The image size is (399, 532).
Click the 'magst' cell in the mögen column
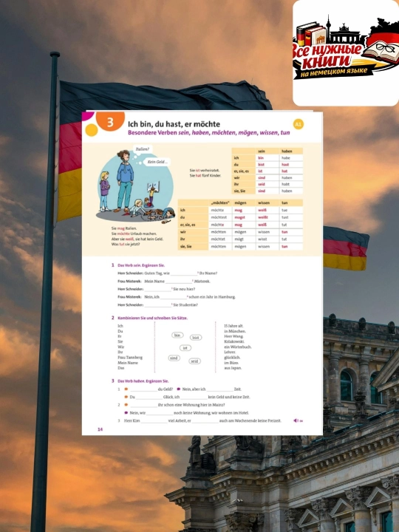click(x=244, y=217)
